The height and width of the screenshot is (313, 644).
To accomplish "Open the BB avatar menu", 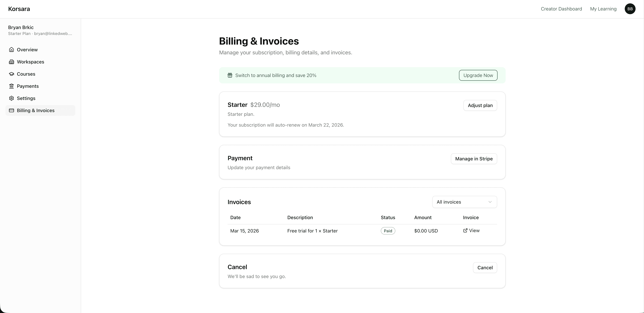I will [x=630, y=9].
